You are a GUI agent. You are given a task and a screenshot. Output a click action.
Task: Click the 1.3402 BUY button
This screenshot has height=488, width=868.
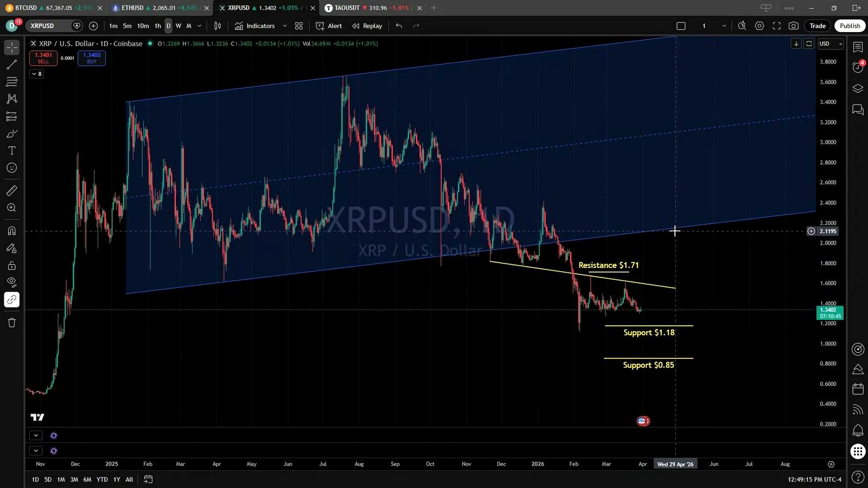coord(92,58)
